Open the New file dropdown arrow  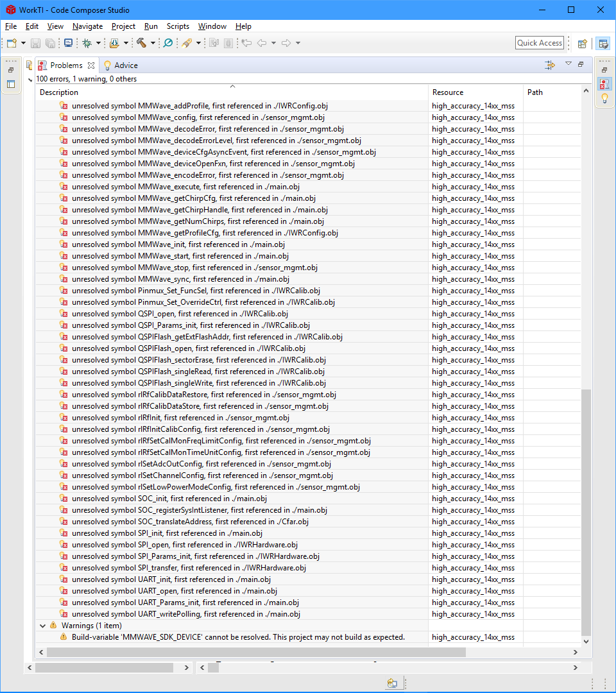pyautogui.click(x=23, y=43)
